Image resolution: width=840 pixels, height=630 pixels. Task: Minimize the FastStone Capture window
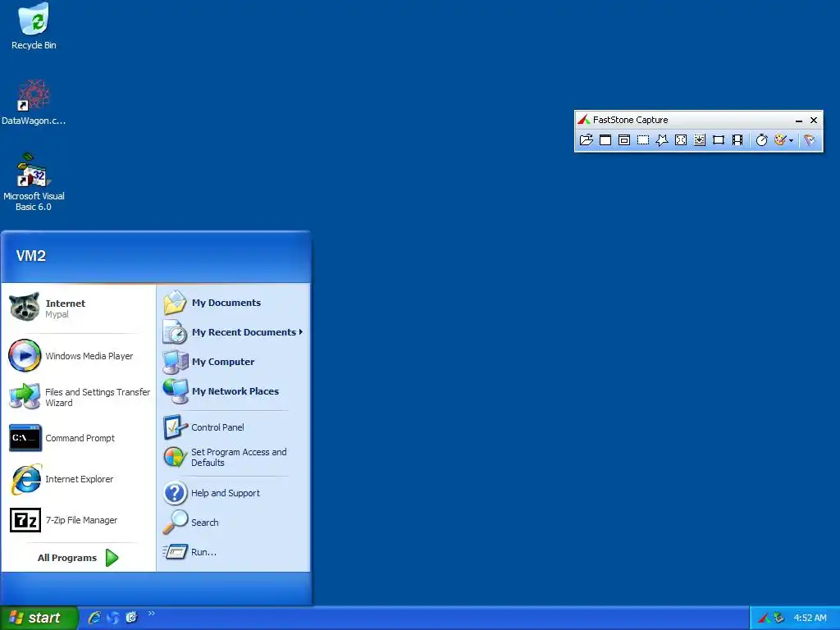click(799, 120)
